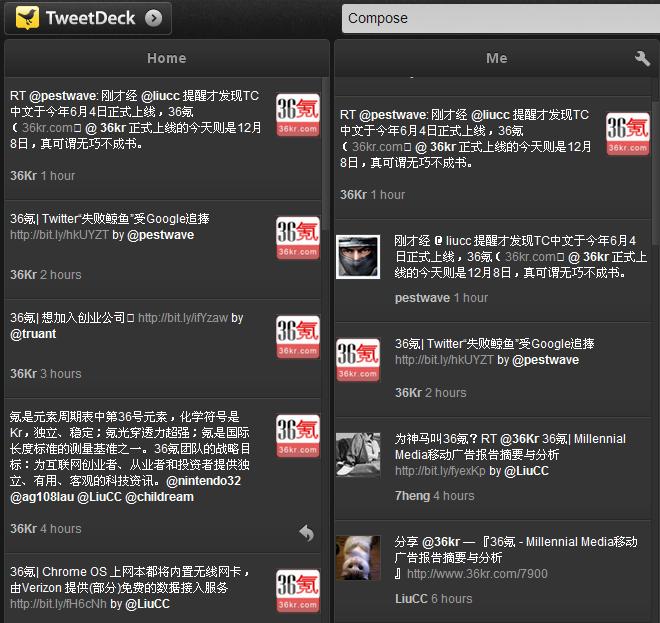Click LiuCC 6 hours author name
This screenshot has height=623, width=660.
click(411, 599)
